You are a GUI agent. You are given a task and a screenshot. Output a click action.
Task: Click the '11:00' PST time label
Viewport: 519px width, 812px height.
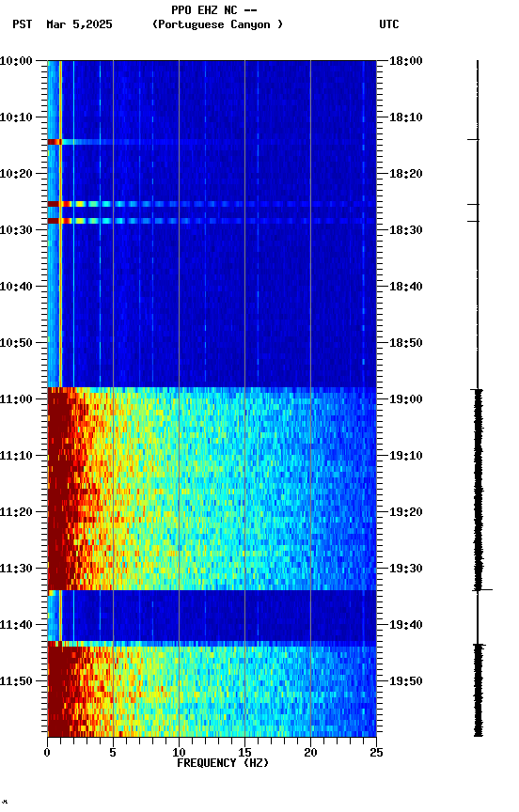(16, 399)
